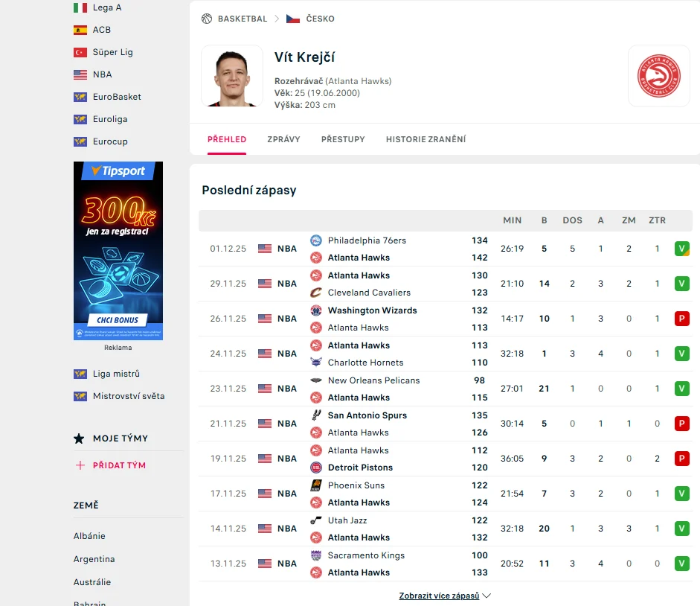Viewport: 700px width, 606px height.
Task: Click the basketball icon in breadcrumb
Action: point(207,19)
